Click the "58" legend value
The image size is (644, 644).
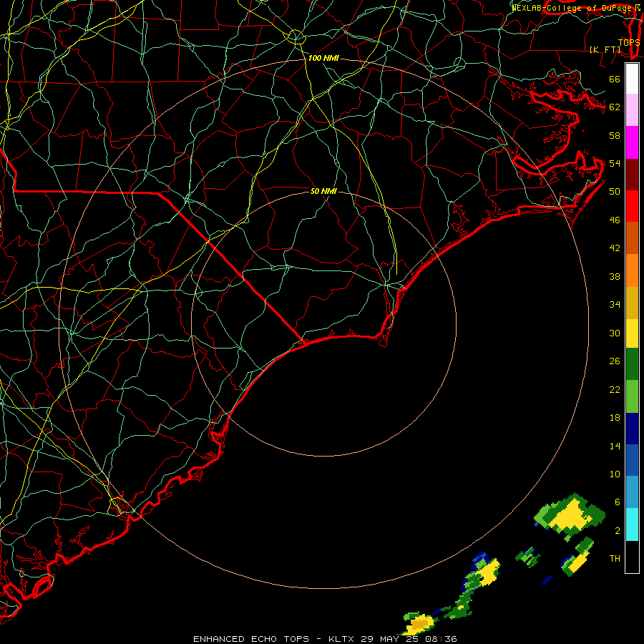(x=615, y=135)
